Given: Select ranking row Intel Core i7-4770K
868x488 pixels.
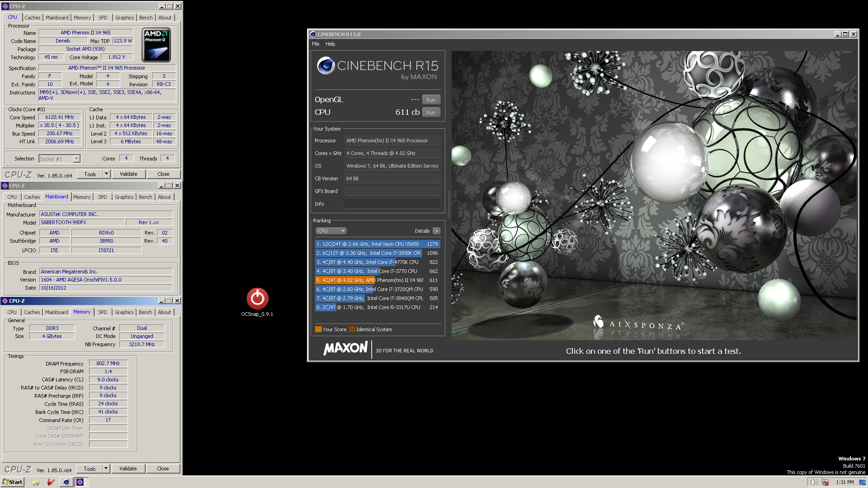Looking at the screenshot, I should tap(377, 262).
